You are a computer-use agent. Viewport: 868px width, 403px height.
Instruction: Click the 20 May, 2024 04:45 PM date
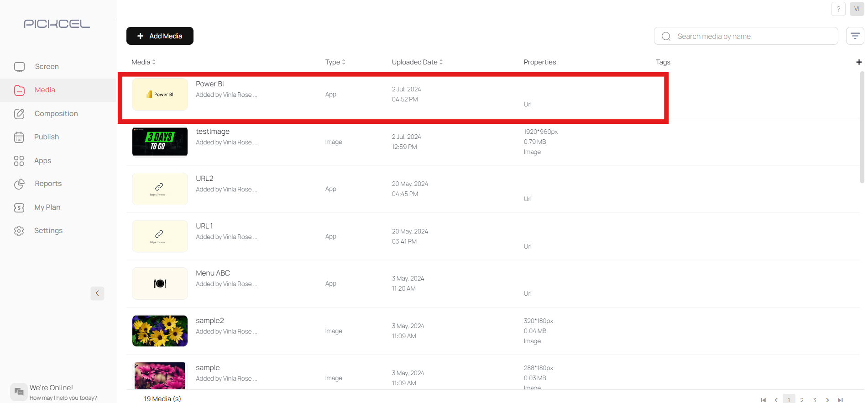coord(410,189)
